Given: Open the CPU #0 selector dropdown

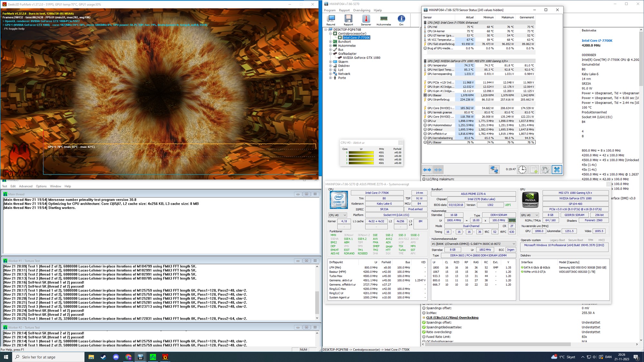Looking at the screenshot, I should click(x=337, y=215).
